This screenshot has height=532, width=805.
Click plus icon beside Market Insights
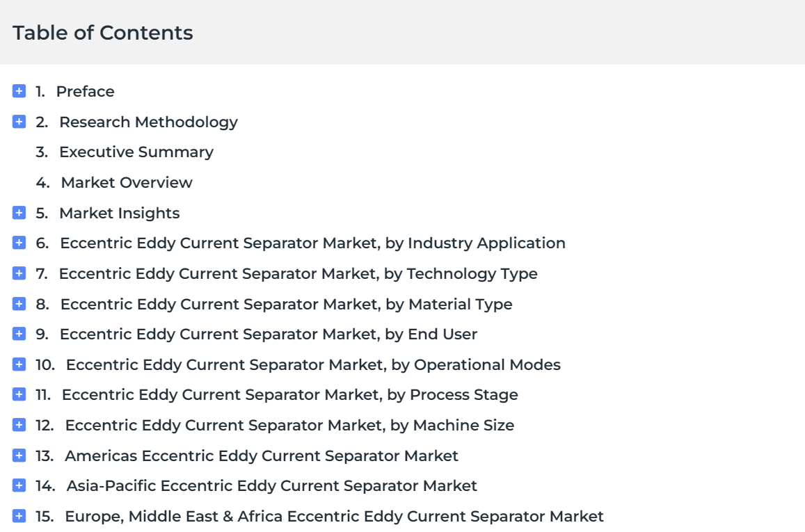19,213
